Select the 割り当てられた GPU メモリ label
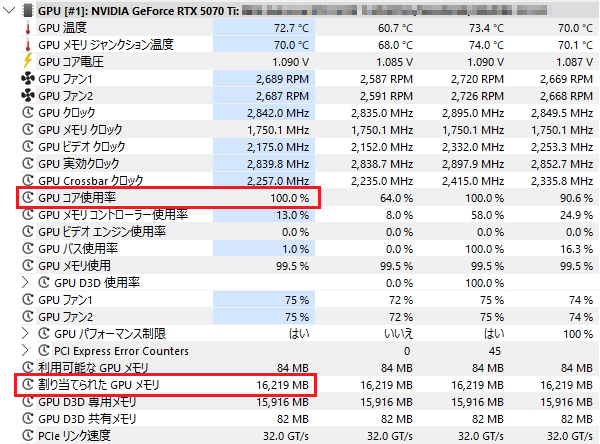This screenshot has width=600, height=444. 98,385
